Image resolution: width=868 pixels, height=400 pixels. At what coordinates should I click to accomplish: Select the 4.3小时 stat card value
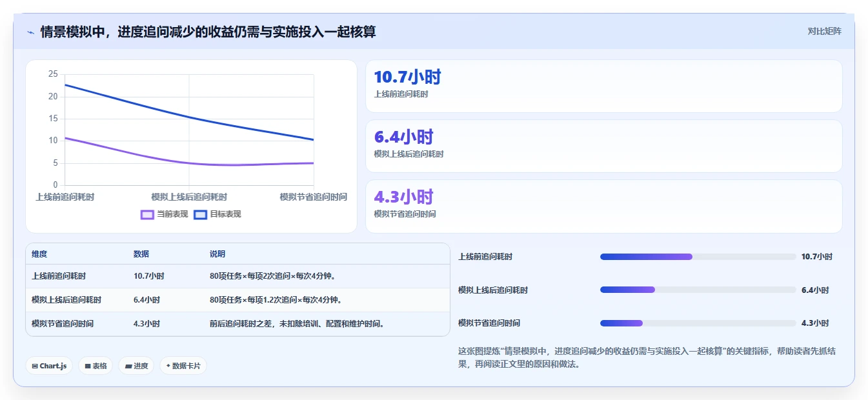pyautogui.click(x=403, y=197)
